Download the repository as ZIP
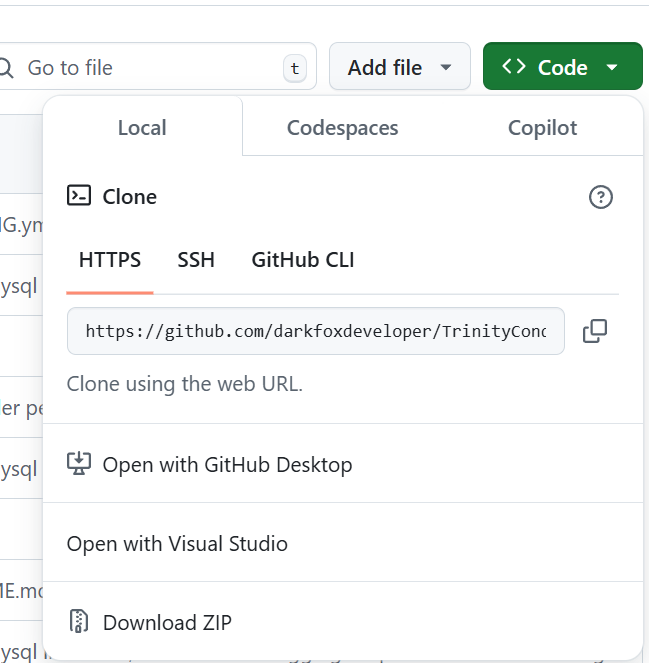Screen dimensions: 649x663 pos(167,622)
